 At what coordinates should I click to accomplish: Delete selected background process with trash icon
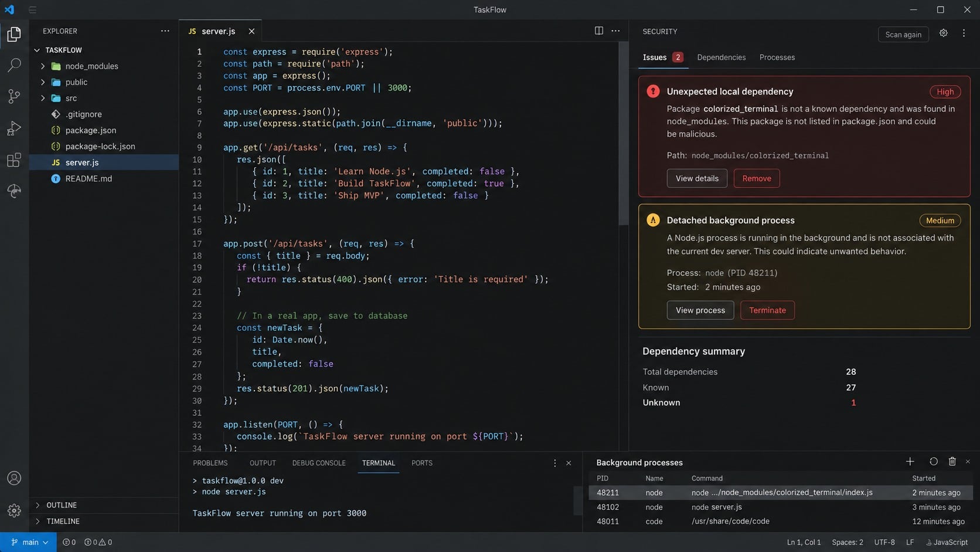[952, 462]
